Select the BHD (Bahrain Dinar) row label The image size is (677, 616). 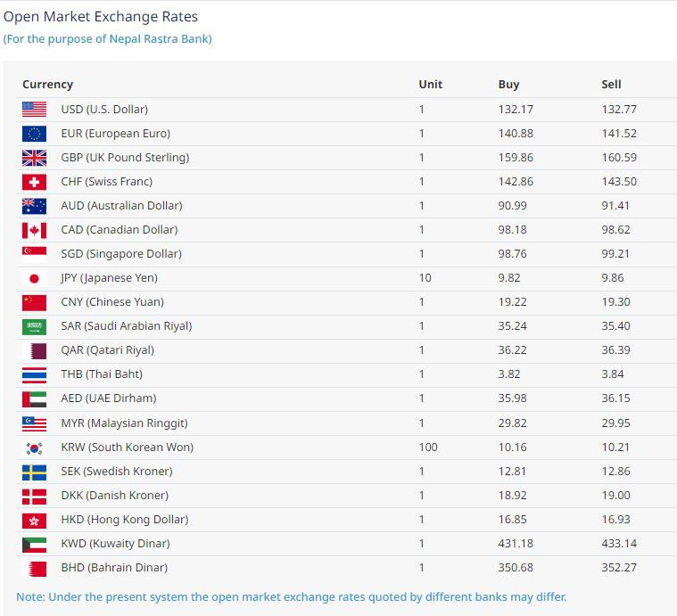click(x=114, y=568)
